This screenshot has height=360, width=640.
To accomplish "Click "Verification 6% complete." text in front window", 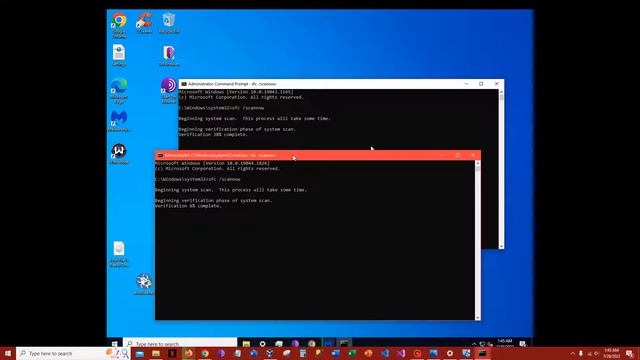I will coord(188,206).
